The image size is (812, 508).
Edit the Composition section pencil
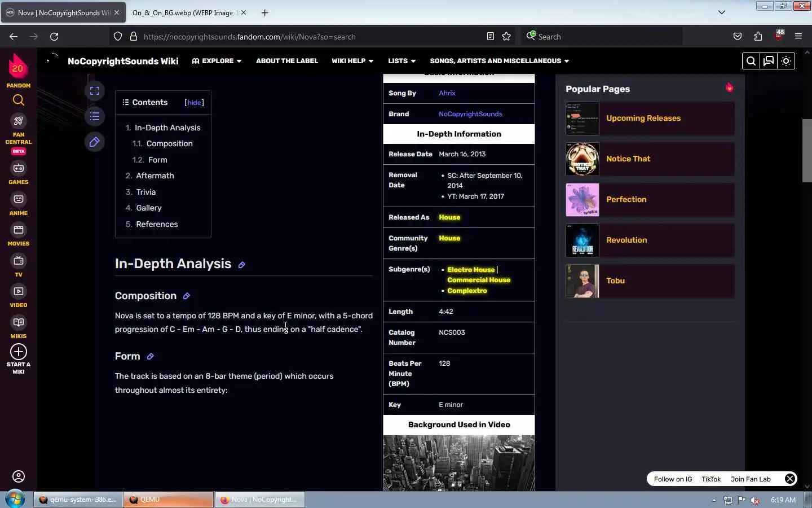(x=187, y=296)
